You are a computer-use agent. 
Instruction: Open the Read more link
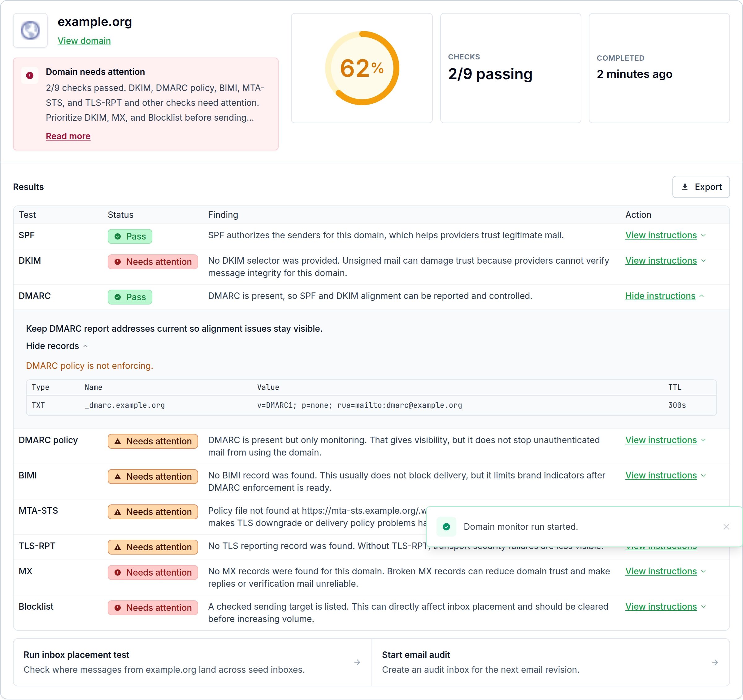click(68, 136)
